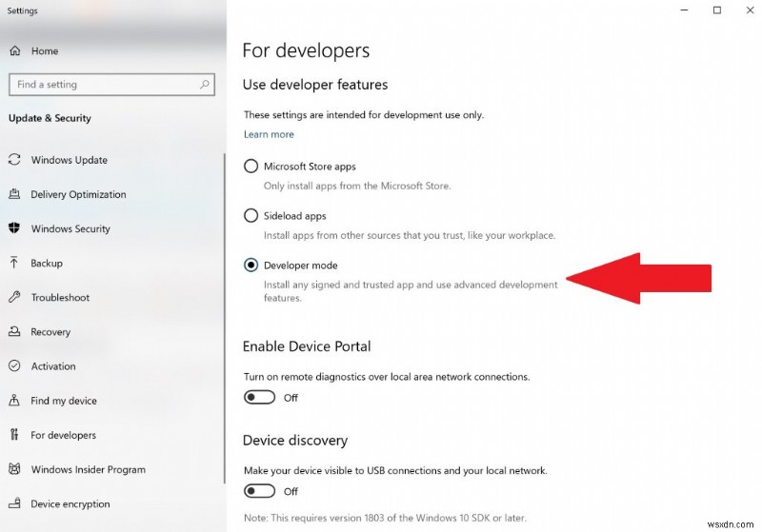Click the Update & Security heading

tap(50, 118)
